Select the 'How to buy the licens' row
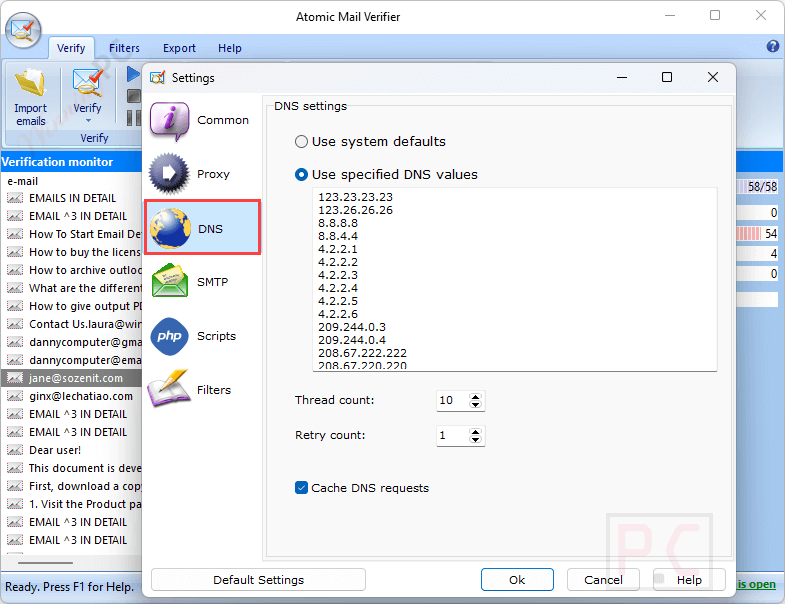785x604 pixels. click(72, 252)
